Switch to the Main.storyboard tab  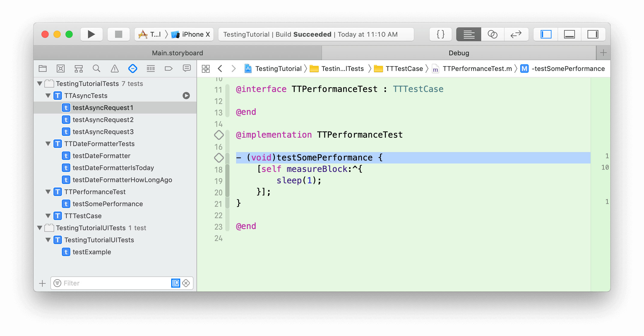tap(177, 53)
